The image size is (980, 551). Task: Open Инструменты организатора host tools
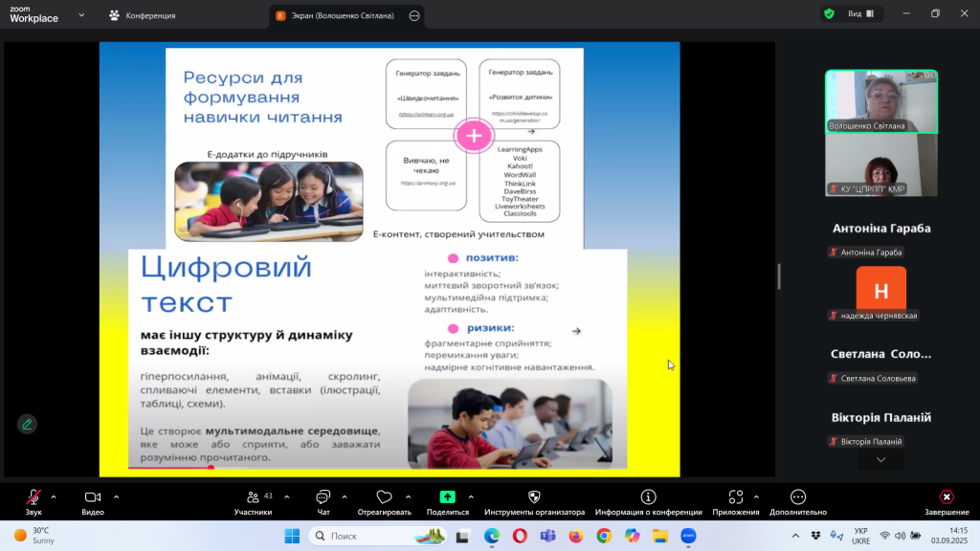click(x=534, y=497)
